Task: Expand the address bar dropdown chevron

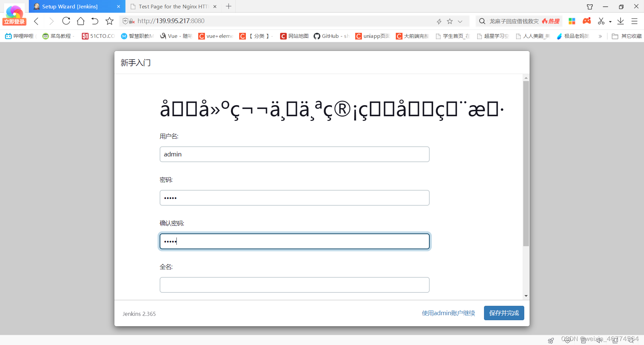Action: pos(460,21)
